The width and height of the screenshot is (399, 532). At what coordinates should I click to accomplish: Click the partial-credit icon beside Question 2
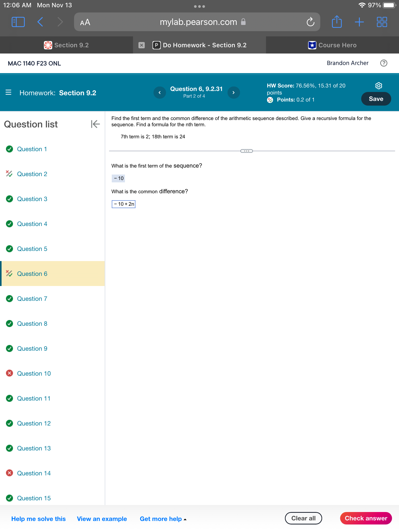click(x=9, y=174)
